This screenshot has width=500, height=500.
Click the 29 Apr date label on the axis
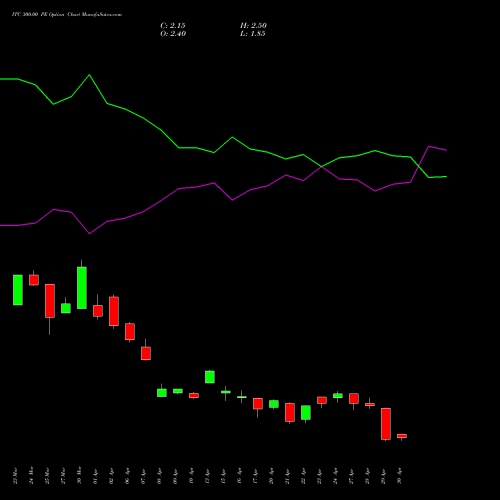point(383,476)
